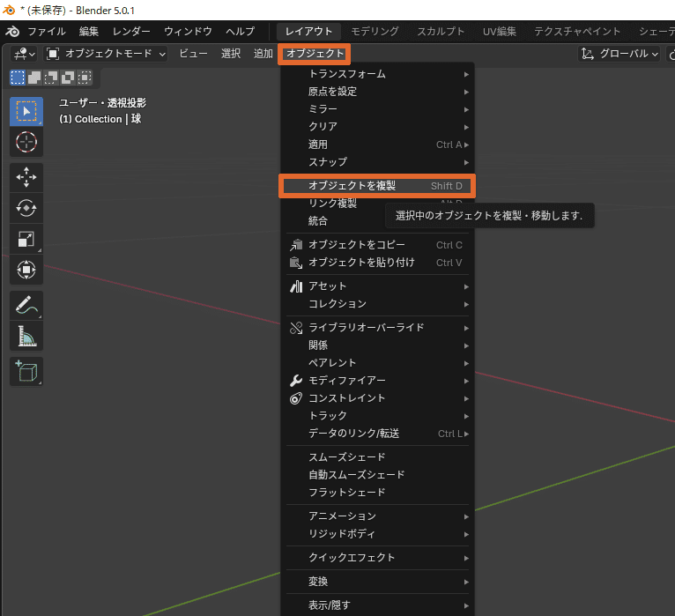Choose フラットシェード from the menu
The height and width of the screenshot is (616, 675).
[377, 493]
